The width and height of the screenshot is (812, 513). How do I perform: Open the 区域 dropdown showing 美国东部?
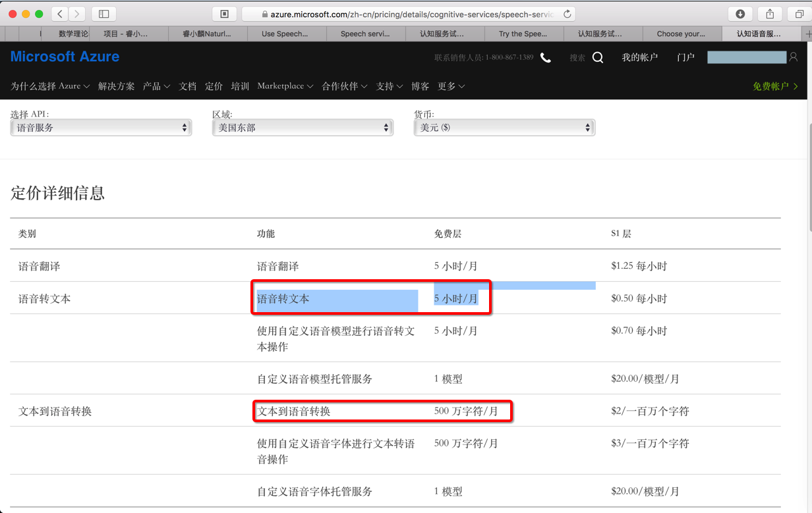pos(303,128)
